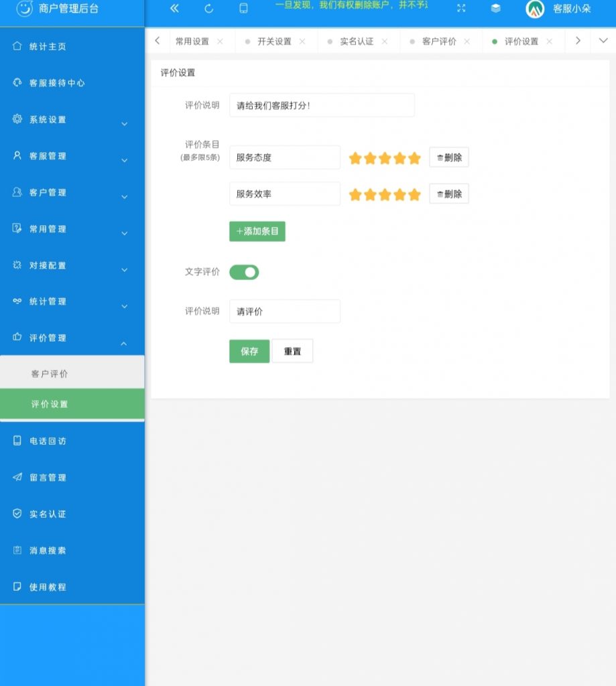Screen dimensions: 616x686
Task: Set 服务态度 rating to the third star
Action: tap(385, 158)
